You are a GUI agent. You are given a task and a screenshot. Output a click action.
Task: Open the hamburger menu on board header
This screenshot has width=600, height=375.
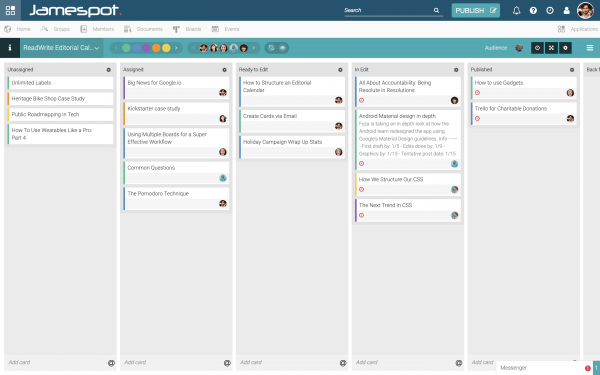coord(590,48)
